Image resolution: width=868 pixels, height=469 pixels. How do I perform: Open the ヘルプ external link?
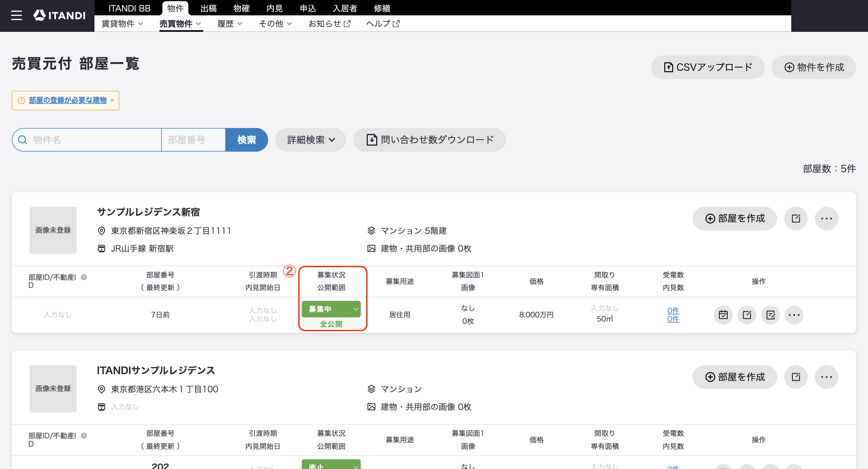tap(383, 24)
